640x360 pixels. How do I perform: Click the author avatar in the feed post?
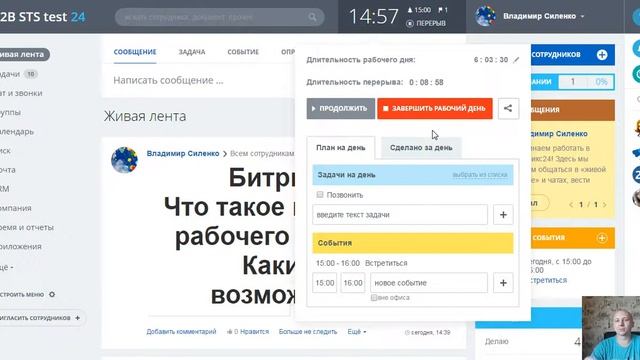[124, 160]
